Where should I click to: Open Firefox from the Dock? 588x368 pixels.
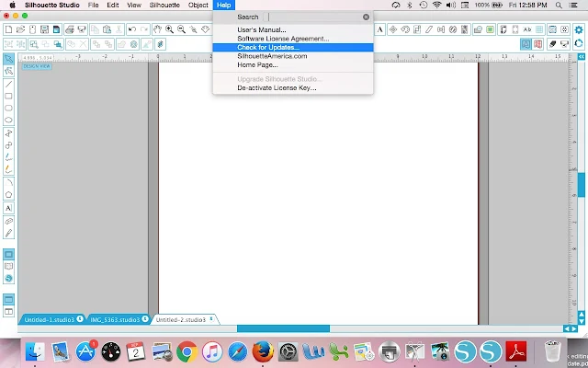(x=263, y=351)
